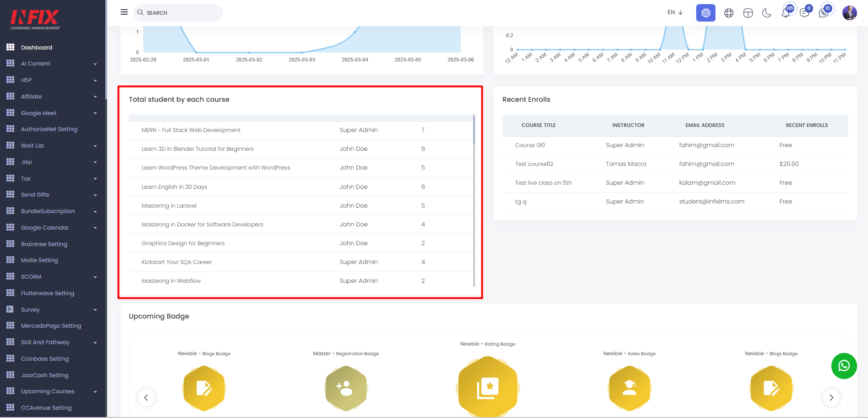The image size is (868, 418).
Task: Select Learn 3D In Blender Tutorial row
Action: coord(300,149)
